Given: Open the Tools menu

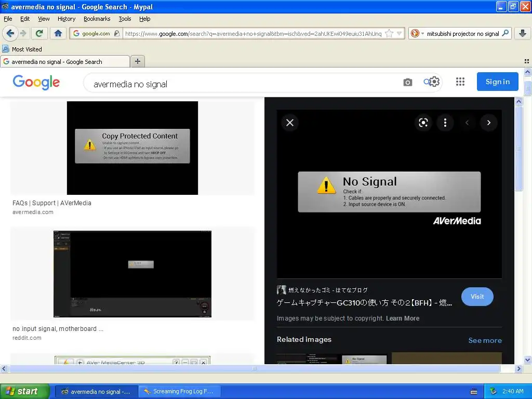Looking at the screenshot, I should pyautogui.click(x=125, y=19).
